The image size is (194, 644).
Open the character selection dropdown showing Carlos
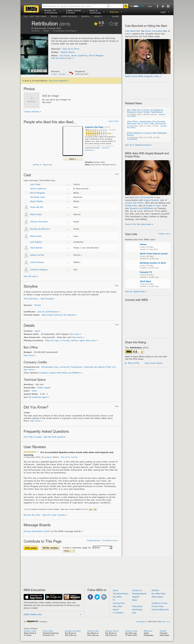tap(102, 547)
